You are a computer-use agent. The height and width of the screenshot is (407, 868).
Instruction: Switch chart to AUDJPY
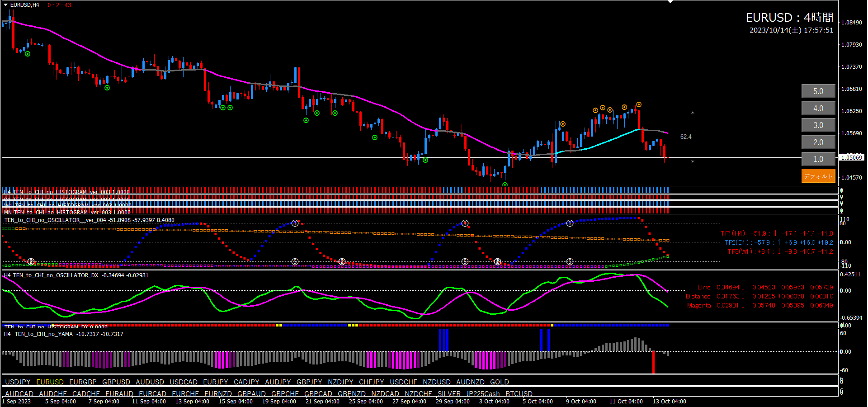tap(278, 382)
